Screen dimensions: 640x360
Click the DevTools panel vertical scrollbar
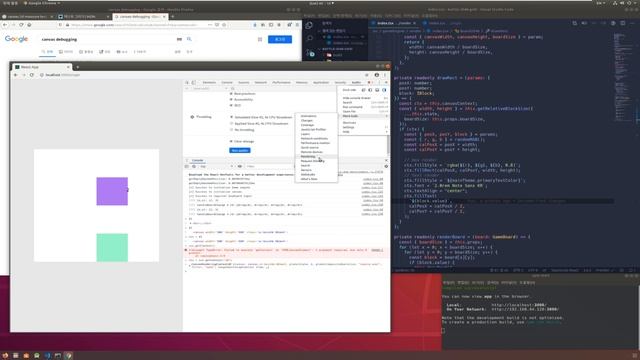387,145
